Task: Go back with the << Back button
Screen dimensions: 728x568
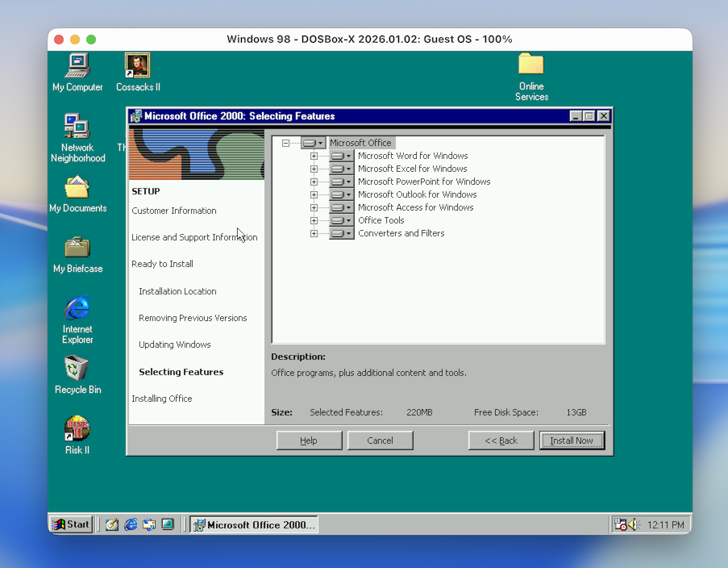Action: tap(501, 441)
